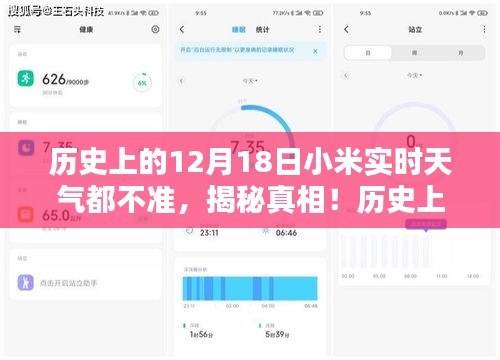500x360 pixels.
Task: Select the 23:11 bedtime value
Action: click(209, 233)
